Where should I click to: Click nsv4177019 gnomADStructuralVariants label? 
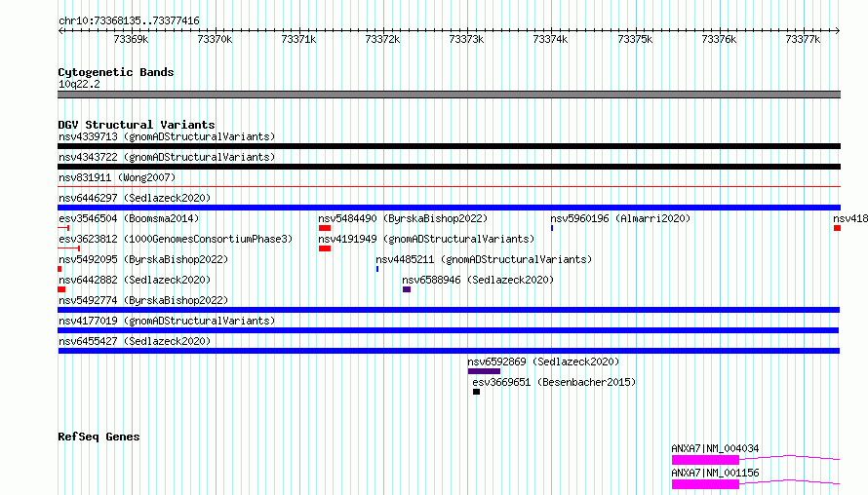[167, 321]
